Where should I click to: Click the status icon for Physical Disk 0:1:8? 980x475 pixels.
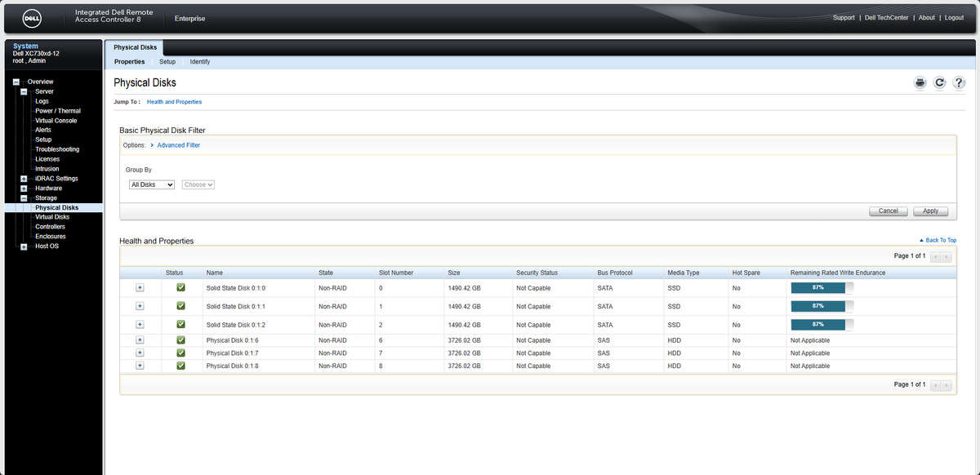(180, 366)
